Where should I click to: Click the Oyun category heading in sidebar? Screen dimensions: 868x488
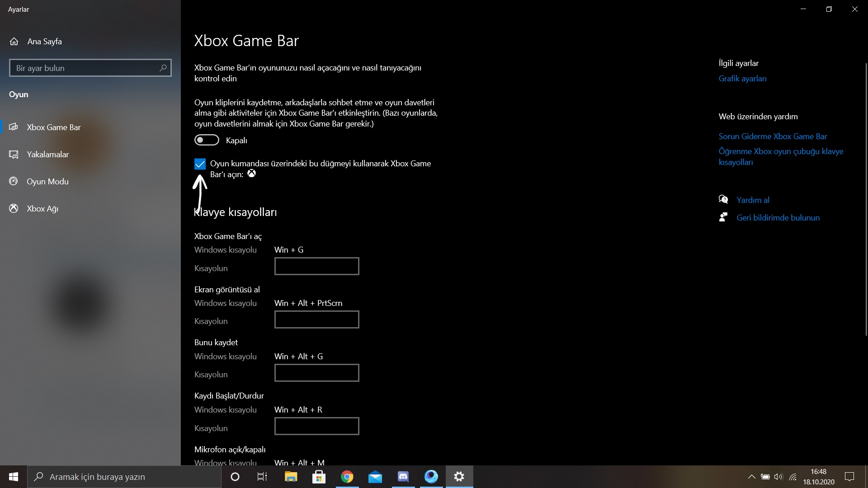pos(19,94)
